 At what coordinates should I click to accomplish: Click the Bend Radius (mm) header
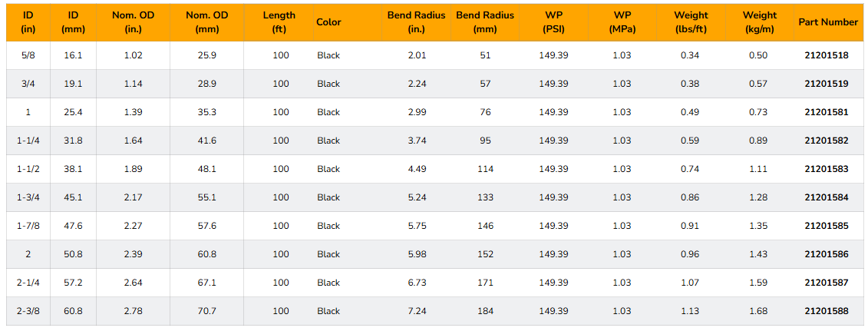[x=485, y=23]
